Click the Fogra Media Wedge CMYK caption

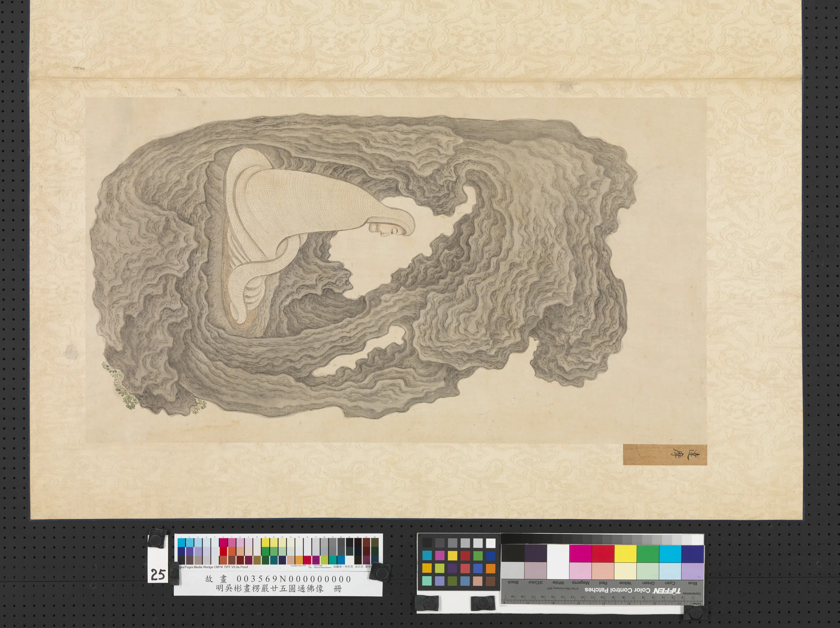click(213, 567)
